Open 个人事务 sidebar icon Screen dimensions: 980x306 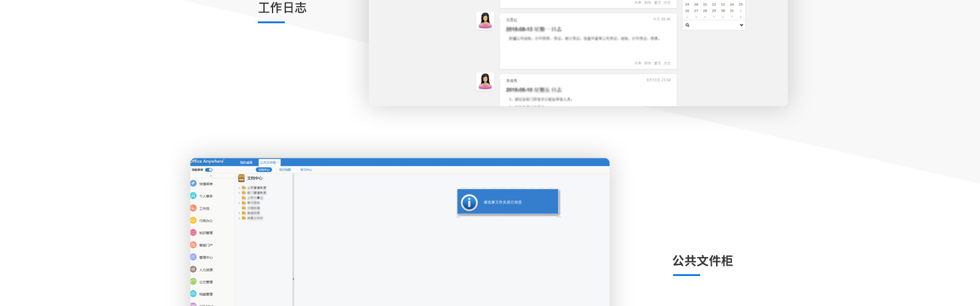(x=194, y=196)
